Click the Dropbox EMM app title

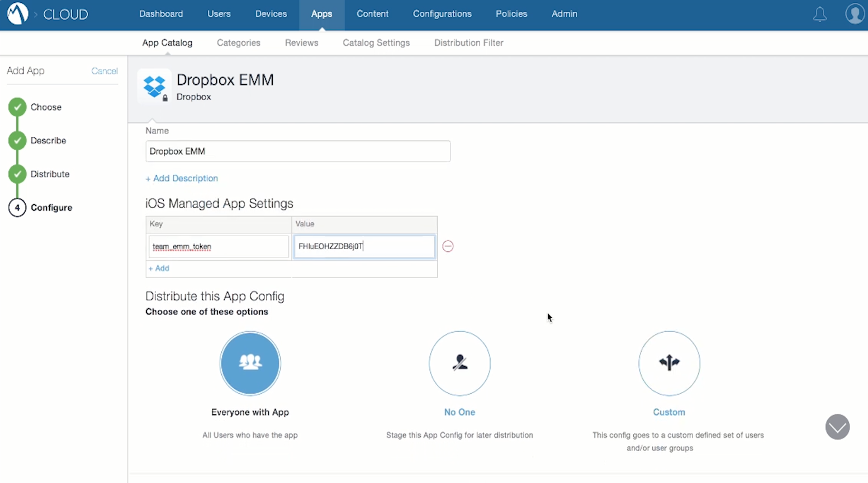click(225, 80)
